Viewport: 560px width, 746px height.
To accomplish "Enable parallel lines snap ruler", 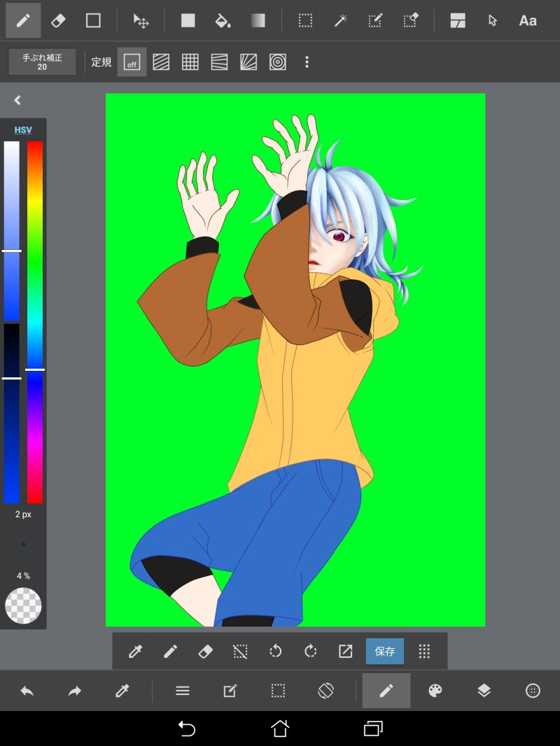I will 161,62.
